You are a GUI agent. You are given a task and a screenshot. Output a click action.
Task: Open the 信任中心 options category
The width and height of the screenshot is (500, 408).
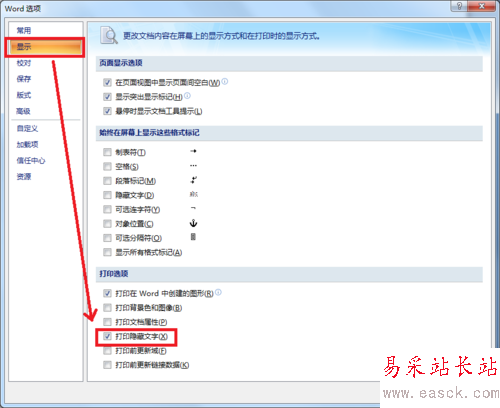[31, 161]
